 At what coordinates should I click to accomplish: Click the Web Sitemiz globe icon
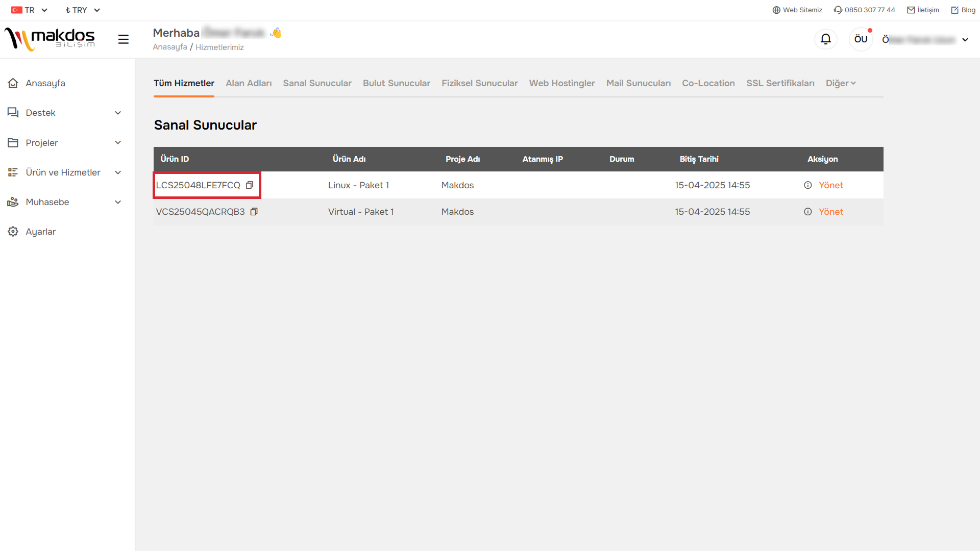[x=776, y=10]
